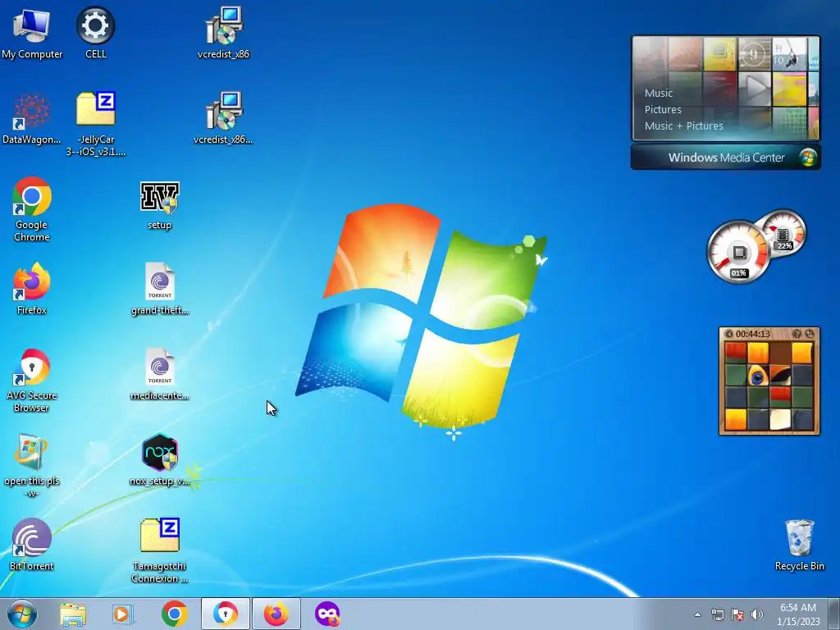Open the network status tray icon
840x630 pixels.
[x=717, y=614]
